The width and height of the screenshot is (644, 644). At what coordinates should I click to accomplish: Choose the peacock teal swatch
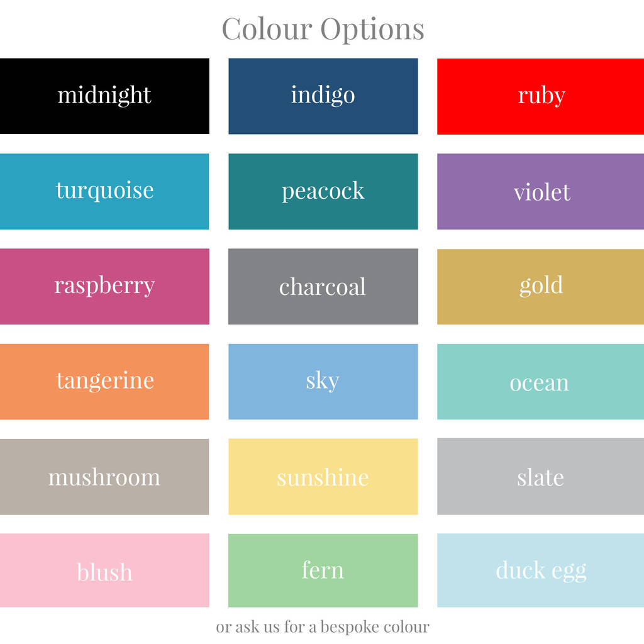coord(323,191)
